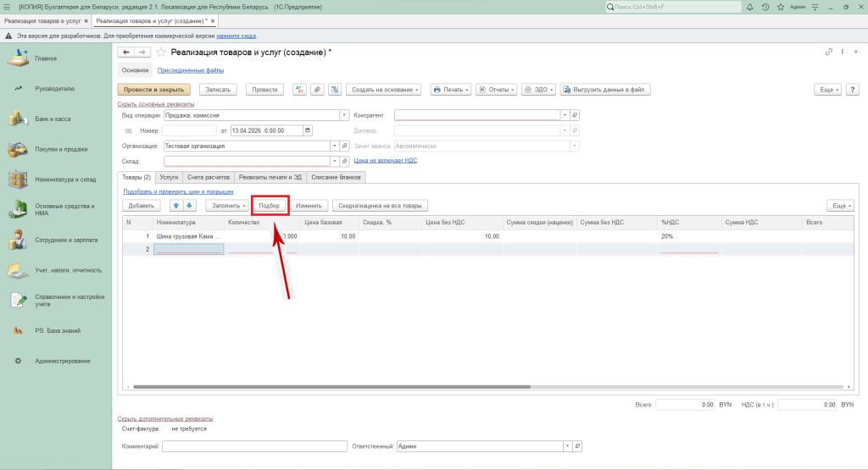The width and height of the screenshot is (868, 470).
Task: Click the paperclip attachments icon
Action: tap(317, 89)
